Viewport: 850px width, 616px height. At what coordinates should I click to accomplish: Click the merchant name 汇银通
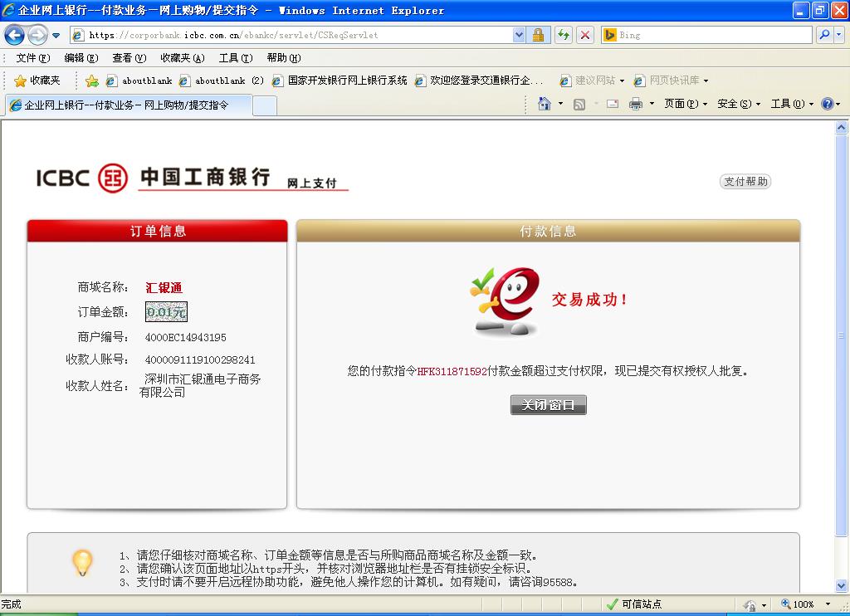click(x=164, y=288)
